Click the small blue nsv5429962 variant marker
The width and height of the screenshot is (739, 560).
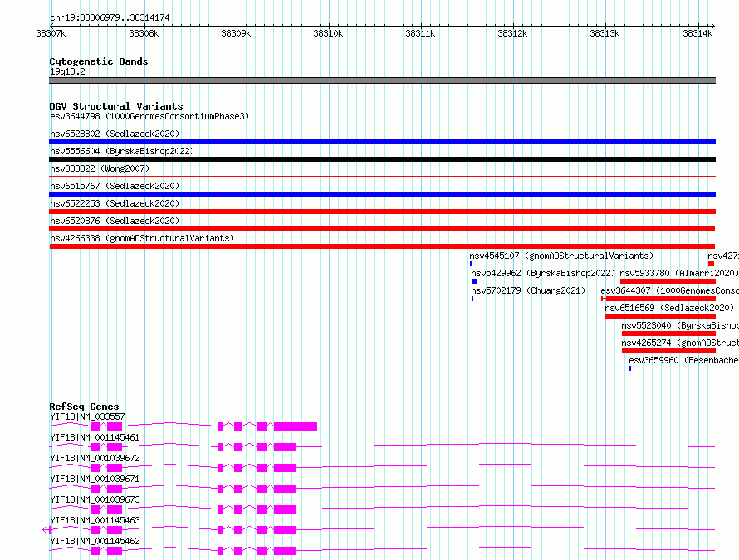point(474,281)
